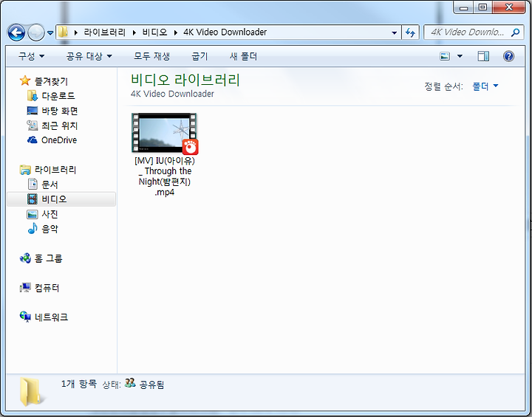Click the 1개 항목 status text
The image size is (532, 417).
[x=79, y=384]
